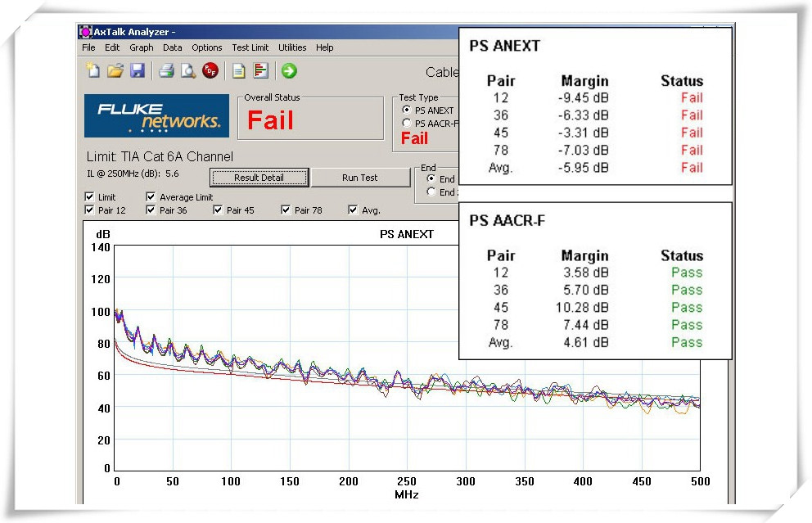Click the -6.33 dB margin for pair 36

coord(583,115)
